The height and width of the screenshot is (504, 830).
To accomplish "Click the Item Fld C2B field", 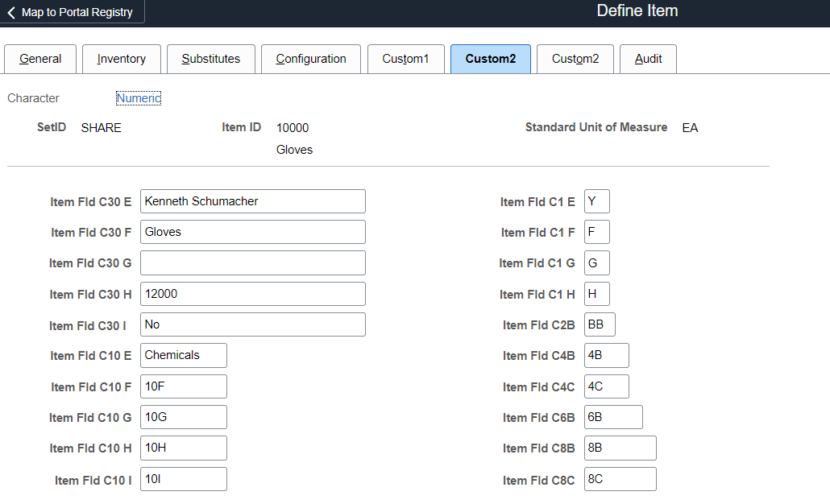I will click(600, 324).
